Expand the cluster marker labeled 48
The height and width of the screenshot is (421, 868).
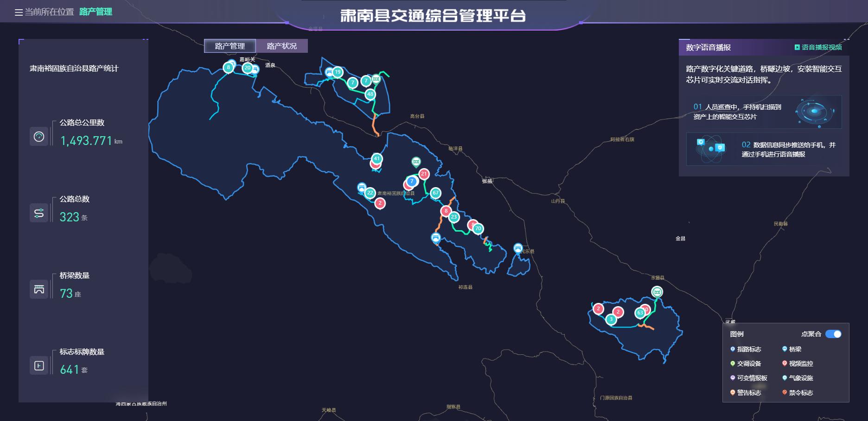click(x=370, y=94)
